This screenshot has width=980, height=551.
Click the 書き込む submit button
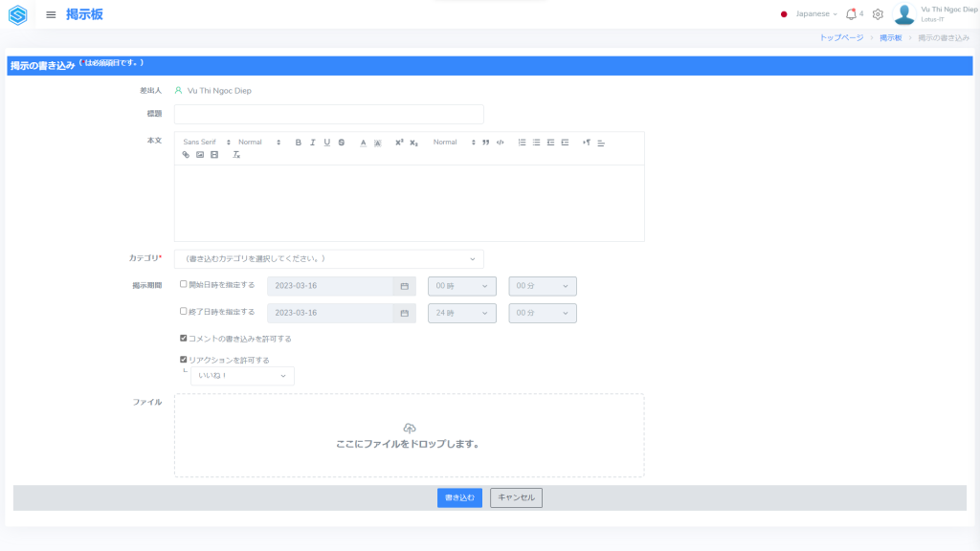459,497
